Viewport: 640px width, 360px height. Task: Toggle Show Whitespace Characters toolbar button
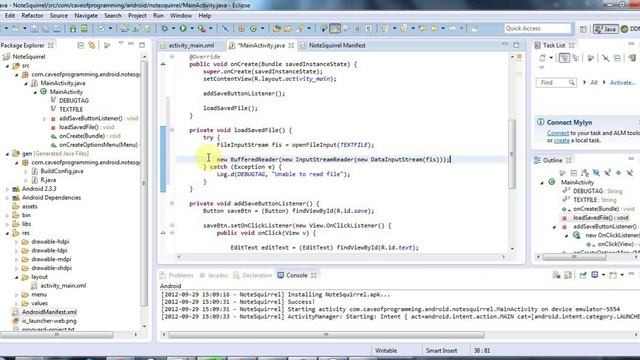coord(368,28)
